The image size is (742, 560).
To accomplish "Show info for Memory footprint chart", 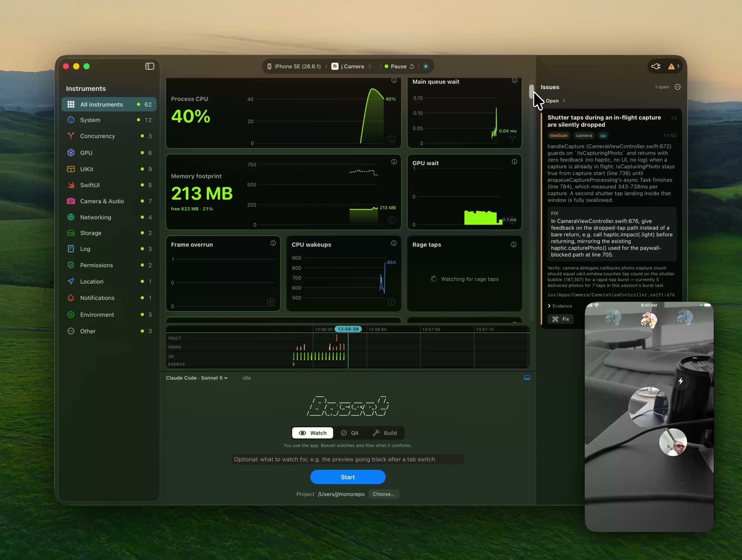I will click(x=394, y=162).
